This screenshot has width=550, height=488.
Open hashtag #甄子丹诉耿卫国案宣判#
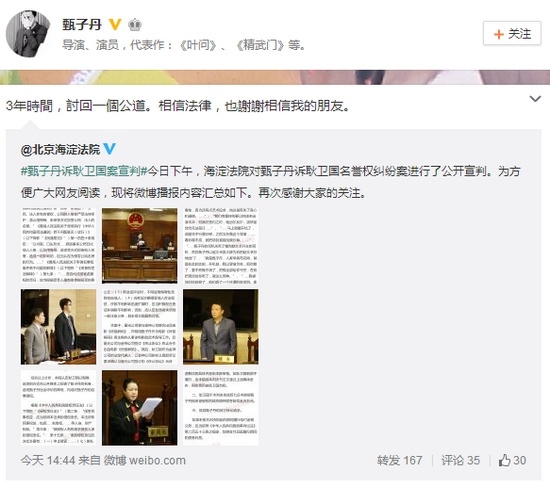pos(84,171)
